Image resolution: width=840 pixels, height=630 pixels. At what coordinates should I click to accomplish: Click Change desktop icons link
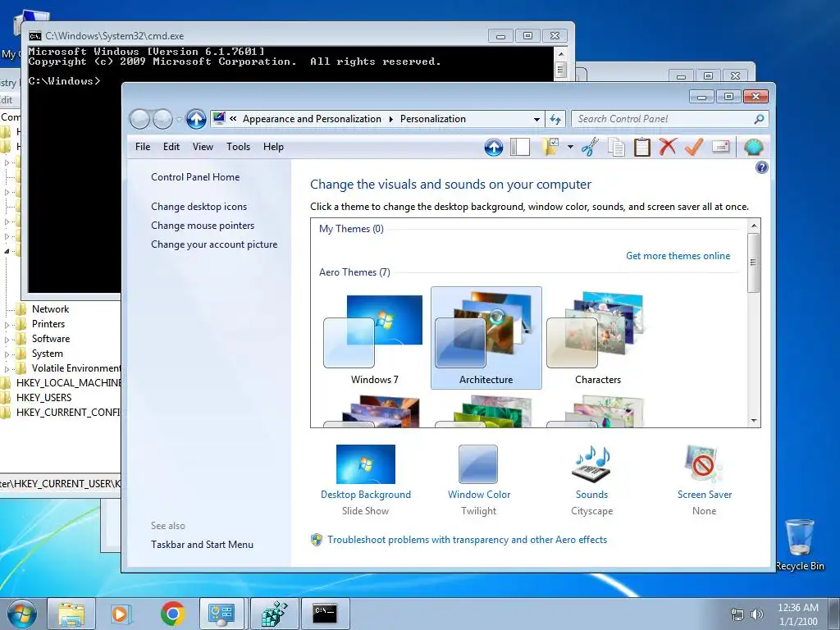click(x=199, y=206)
